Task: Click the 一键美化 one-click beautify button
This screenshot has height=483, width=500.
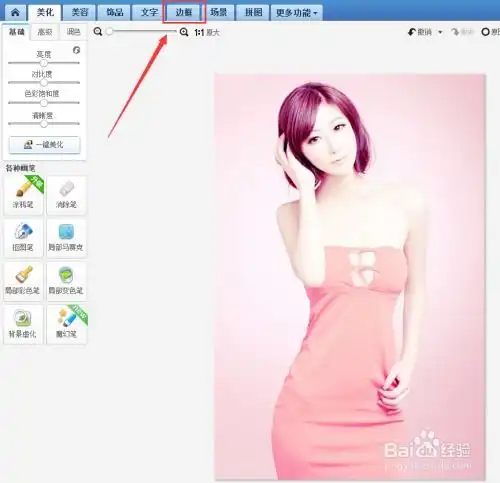Action: [x=44, y=145]
